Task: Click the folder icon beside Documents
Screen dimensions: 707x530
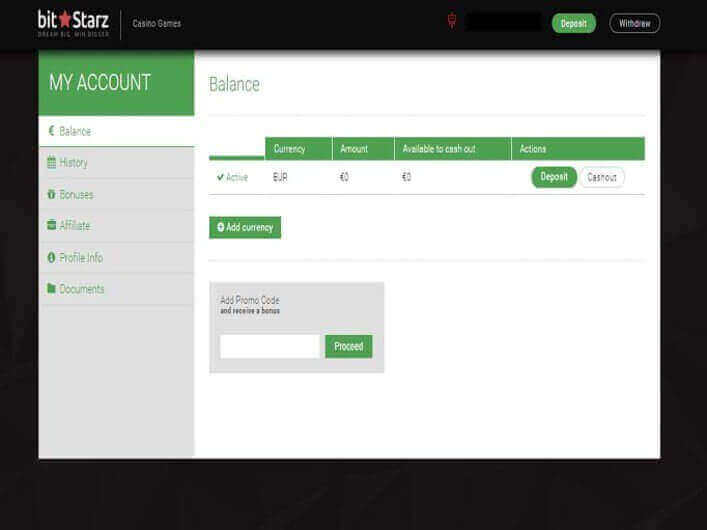Action: tap(51, 289)
